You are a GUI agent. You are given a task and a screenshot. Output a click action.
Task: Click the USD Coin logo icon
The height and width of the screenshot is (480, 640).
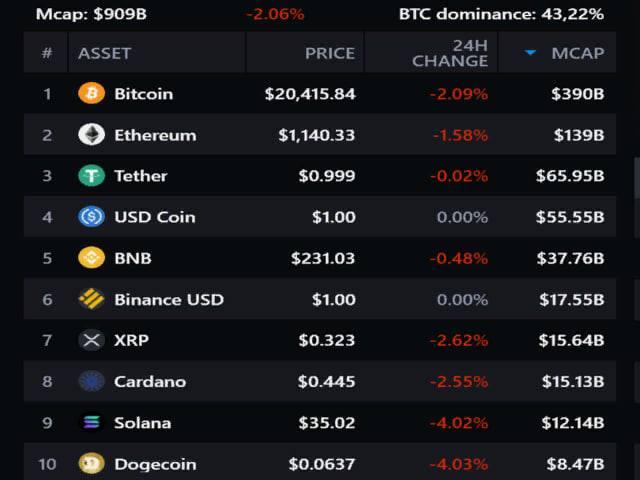click(91, 217)
